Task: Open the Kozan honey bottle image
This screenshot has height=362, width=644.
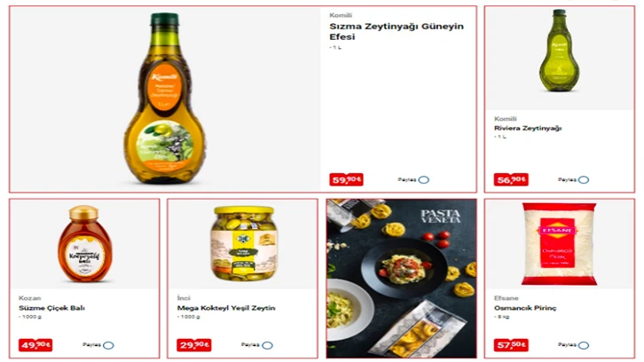Action: click(84, 243)
